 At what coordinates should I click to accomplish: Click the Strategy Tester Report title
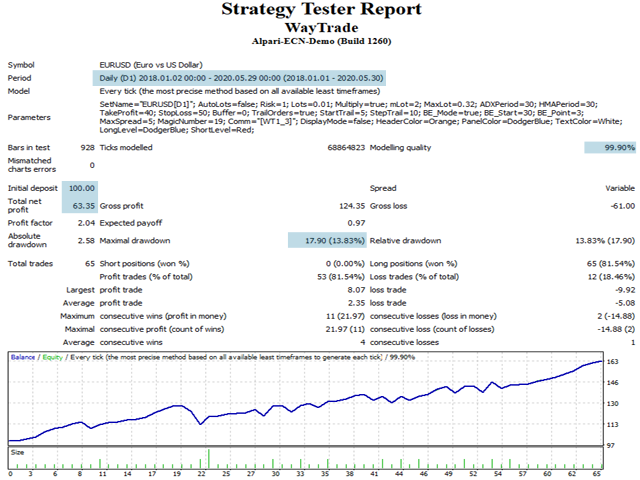(x=321, y=10)
